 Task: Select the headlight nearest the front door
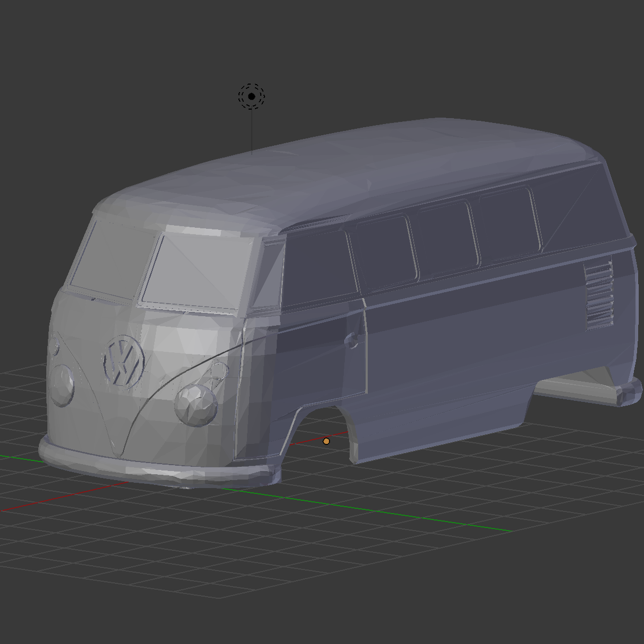pos(196,406)
